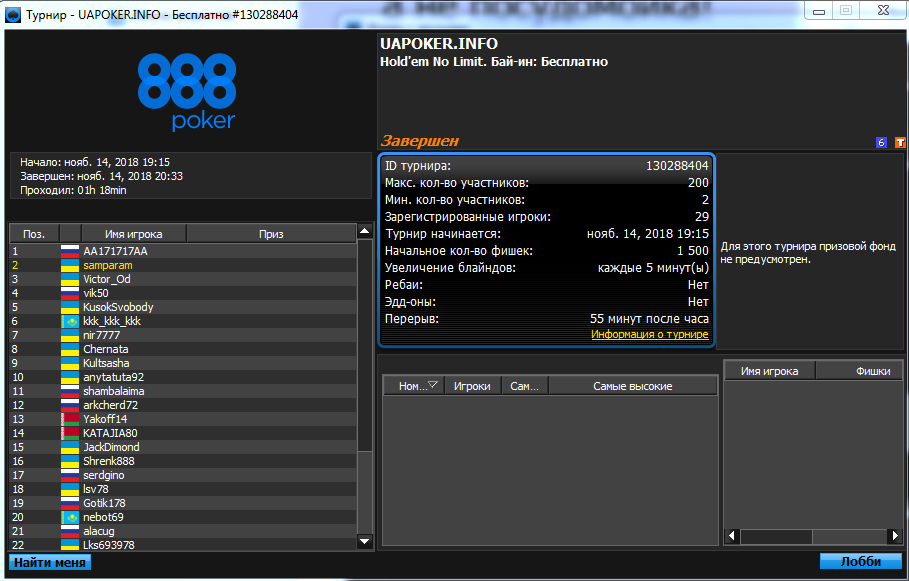Click left arrow of chips panel scrollbar

(x=732, y=536)
